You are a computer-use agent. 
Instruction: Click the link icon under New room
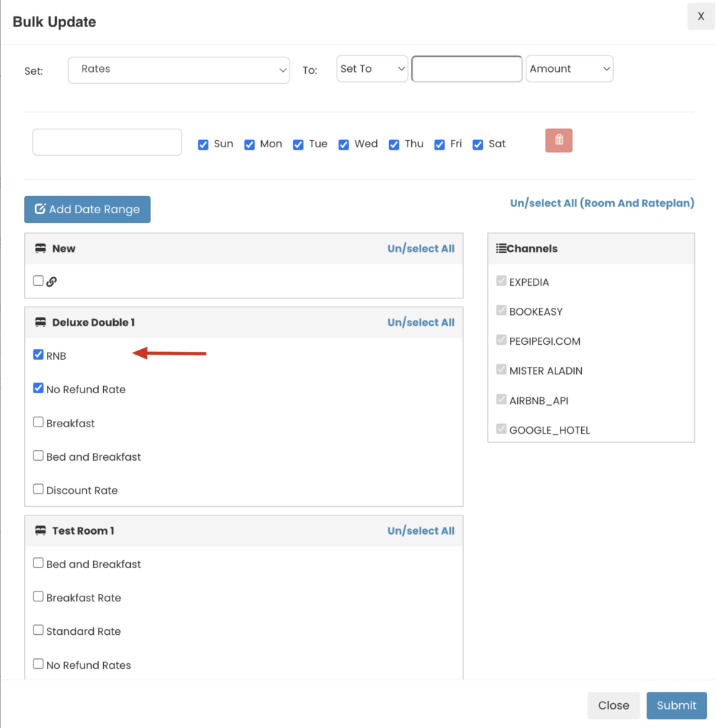(x=51, y=282)
